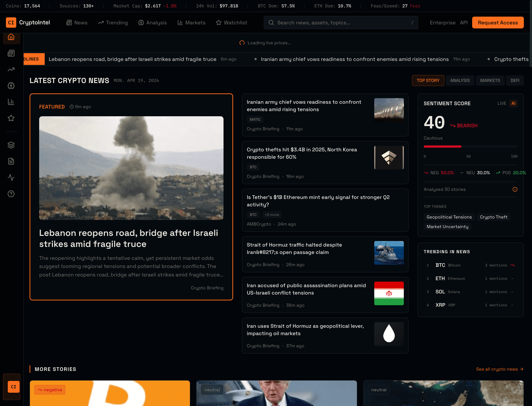Switch to the ANALYSIS news tab
The image size is (532, 406).
(x=460, y=80)
